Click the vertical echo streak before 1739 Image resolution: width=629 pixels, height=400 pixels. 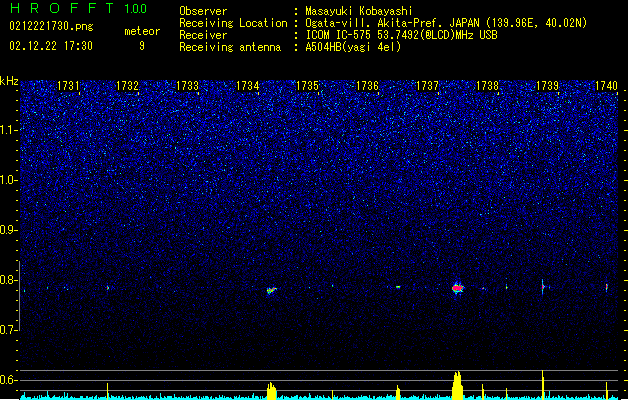[x=542, y=287]
